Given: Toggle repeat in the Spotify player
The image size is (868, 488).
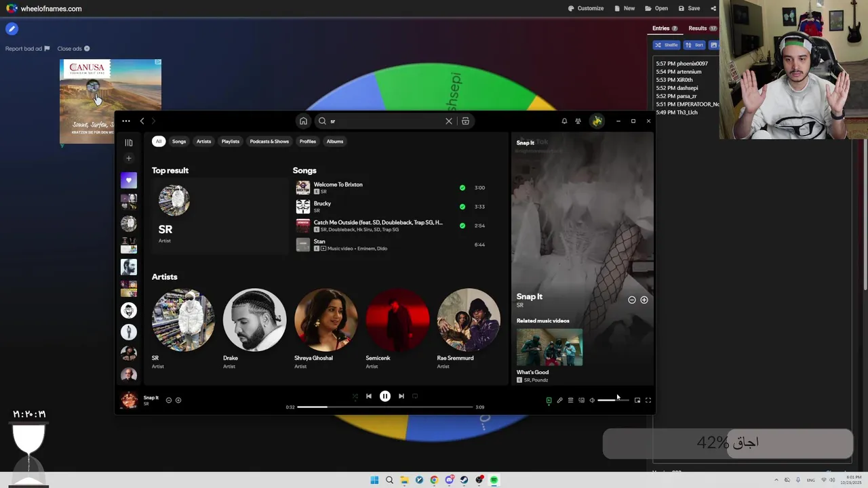Looking at the screenshot, I should coord(415,396).
